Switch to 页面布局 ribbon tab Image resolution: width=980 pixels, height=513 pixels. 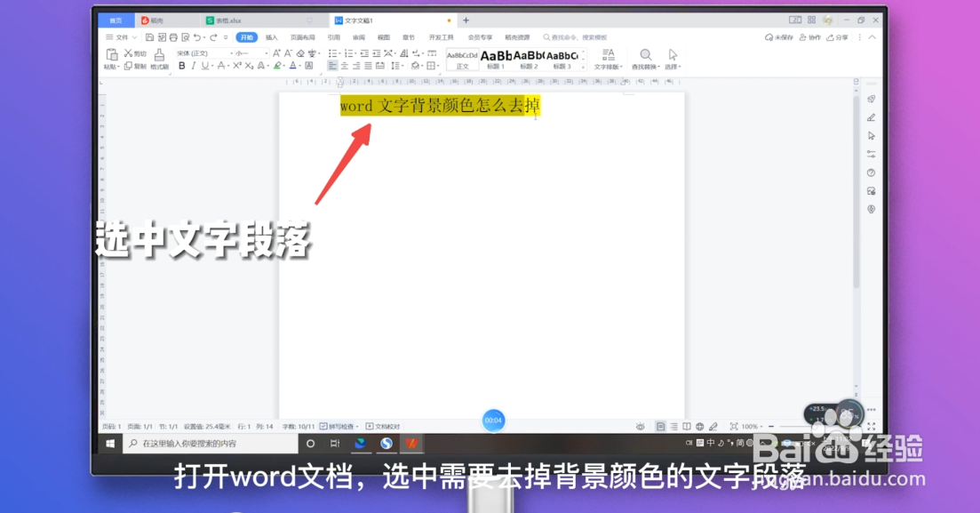point(302,37)
